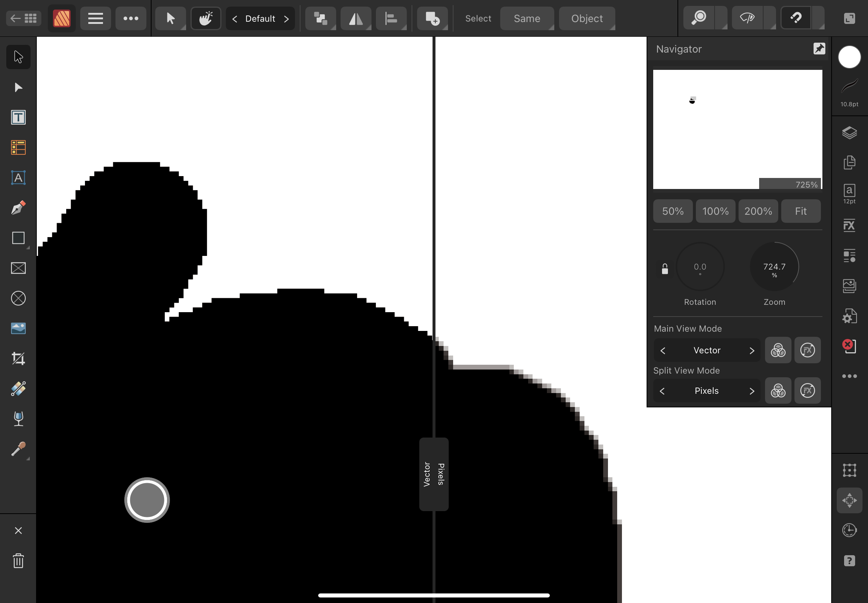Viewport: 868px width, 603px height.
Task: Open the hamburger document menu
Action: (x=95, y=18)
